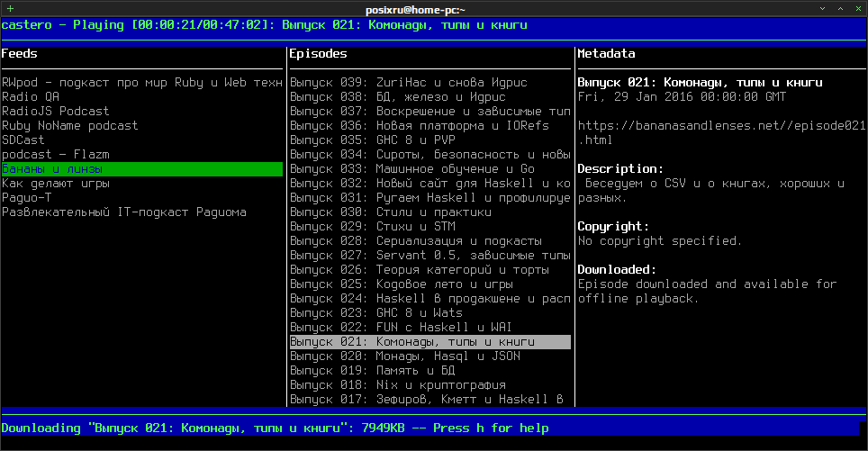This screenshot has height=451, width=868.
Task: Select episode Выпуск 031: Ругаем Haskell
Action: pyautogui.click(x=430, y=197)
